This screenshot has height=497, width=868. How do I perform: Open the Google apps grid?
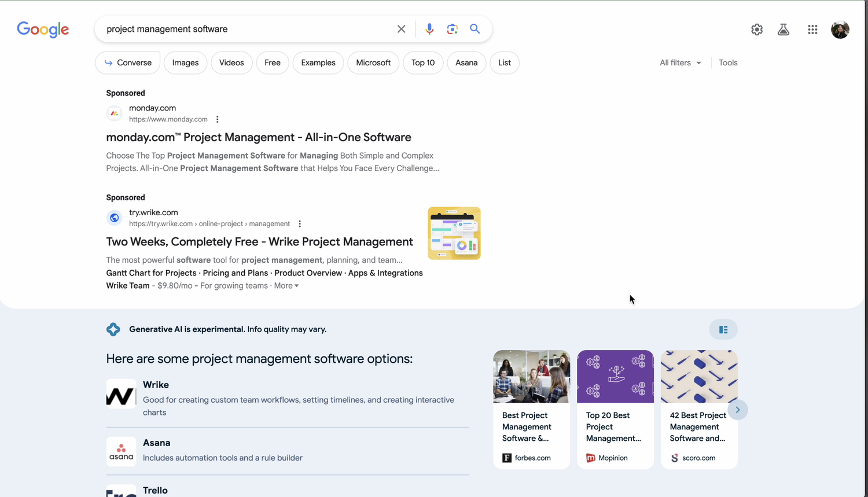[812, 30]
